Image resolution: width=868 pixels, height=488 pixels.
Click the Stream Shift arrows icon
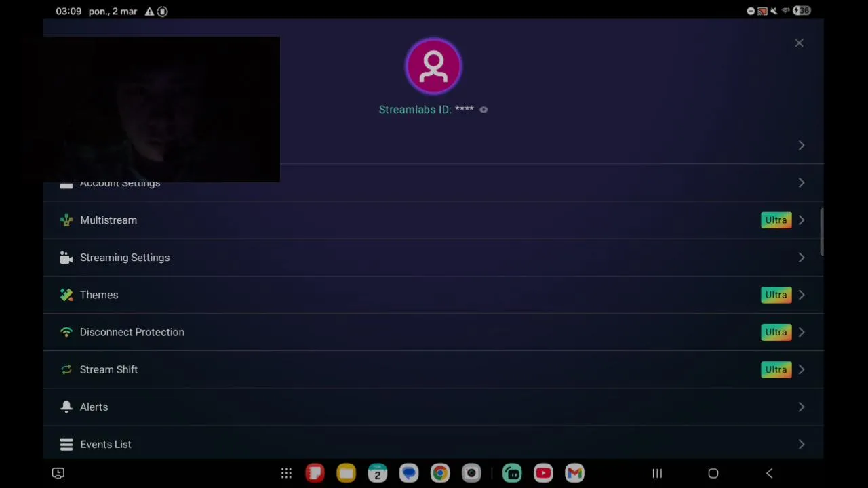click(66, 369)
